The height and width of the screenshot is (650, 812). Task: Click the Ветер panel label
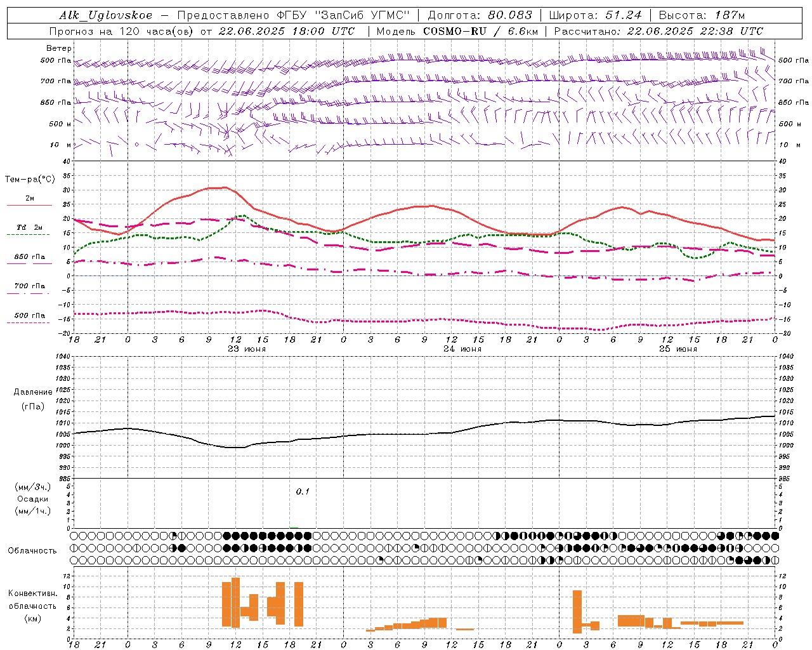(58, 48)
